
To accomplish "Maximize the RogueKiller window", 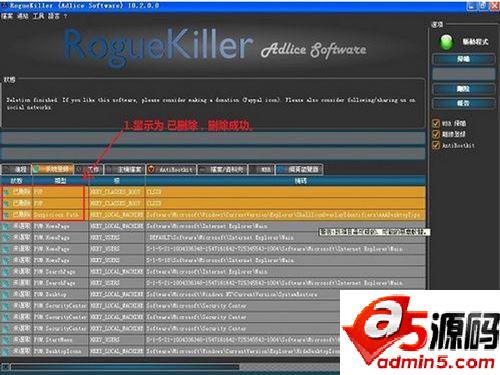I will pos(482,6).
